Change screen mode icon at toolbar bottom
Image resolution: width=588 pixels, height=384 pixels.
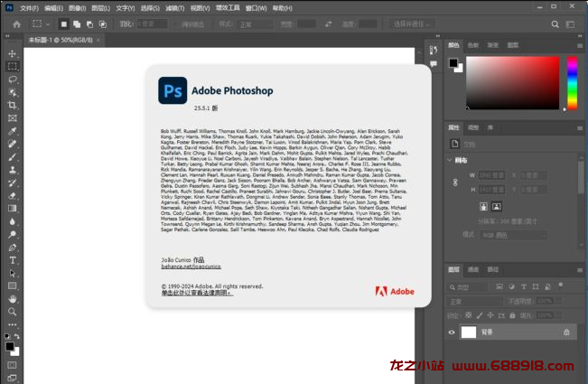pos(12,378)
